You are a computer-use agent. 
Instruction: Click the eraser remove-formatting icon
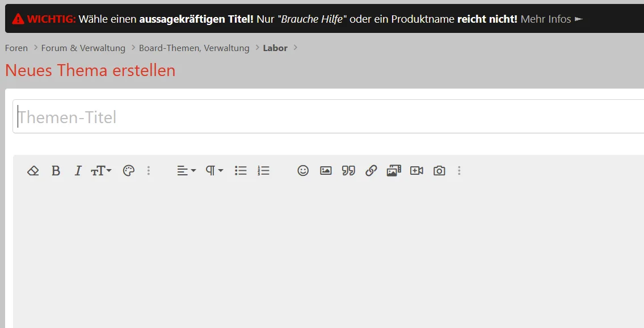(33, 171)
